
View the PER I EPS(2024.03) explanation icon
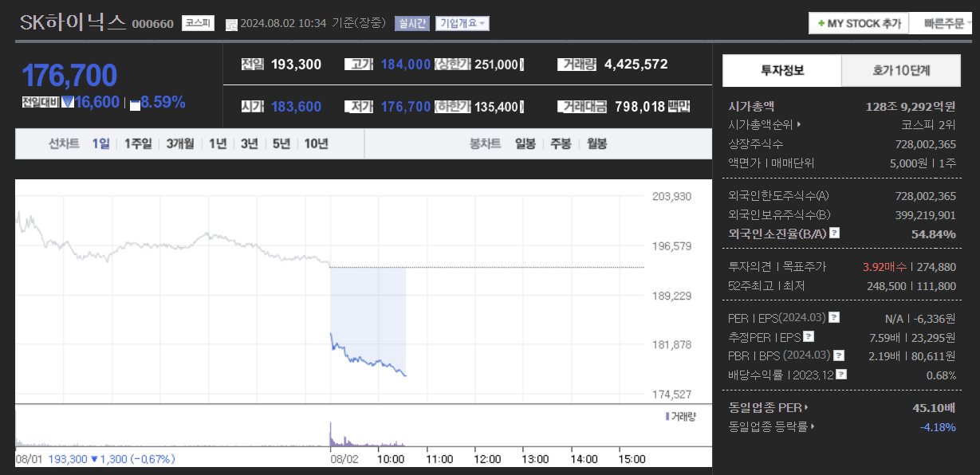tap(832, 317)
